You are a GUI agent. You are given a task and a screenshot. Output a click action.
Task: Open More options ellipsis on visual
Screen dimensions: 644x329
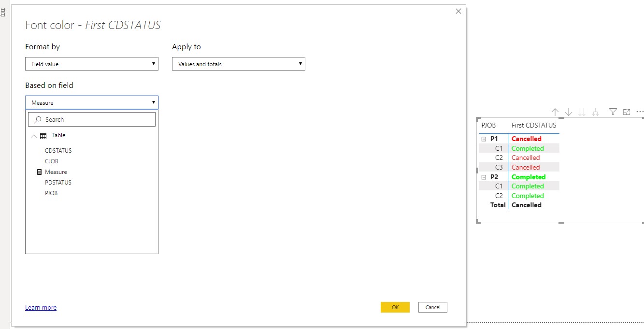[x=640, y=112]
